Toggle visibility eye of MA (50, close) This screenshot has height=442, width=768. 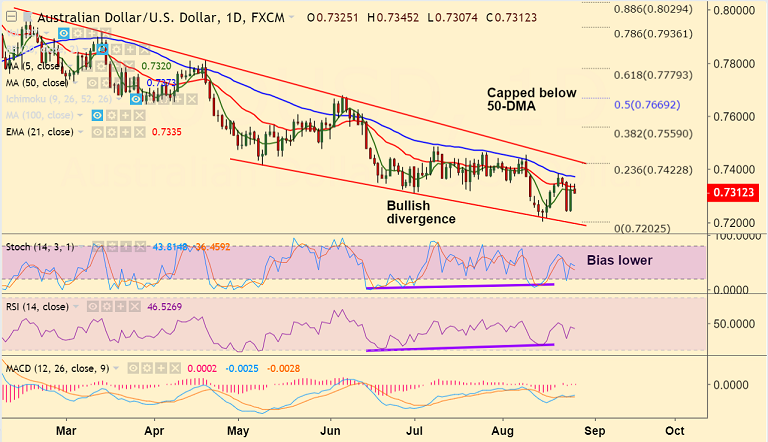[x=93, y=83]
